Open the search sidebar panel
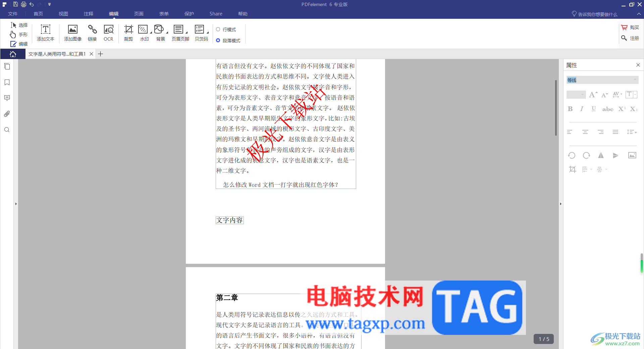 [7, 130]
